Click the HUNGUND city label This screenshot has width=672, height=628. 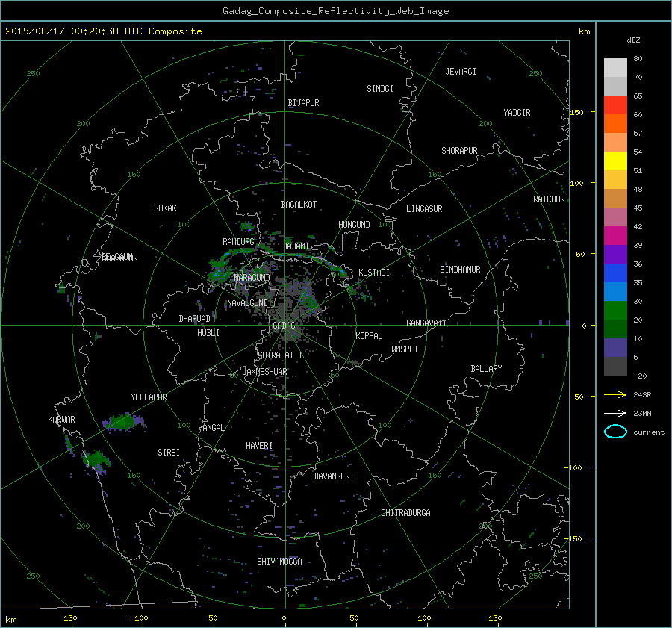pos(354,225)
